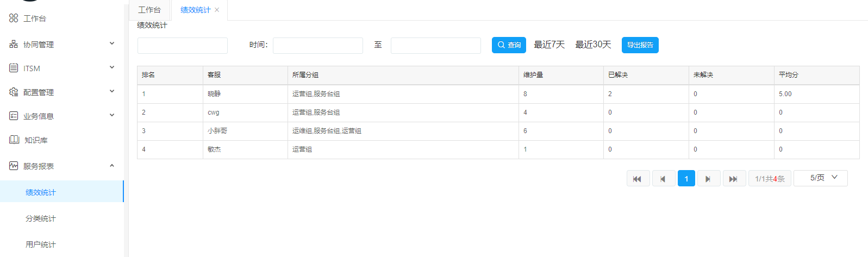868x257 pixels.
Task: Open 分类统计 in the sidebar
Action: click(x=41, y=218)
